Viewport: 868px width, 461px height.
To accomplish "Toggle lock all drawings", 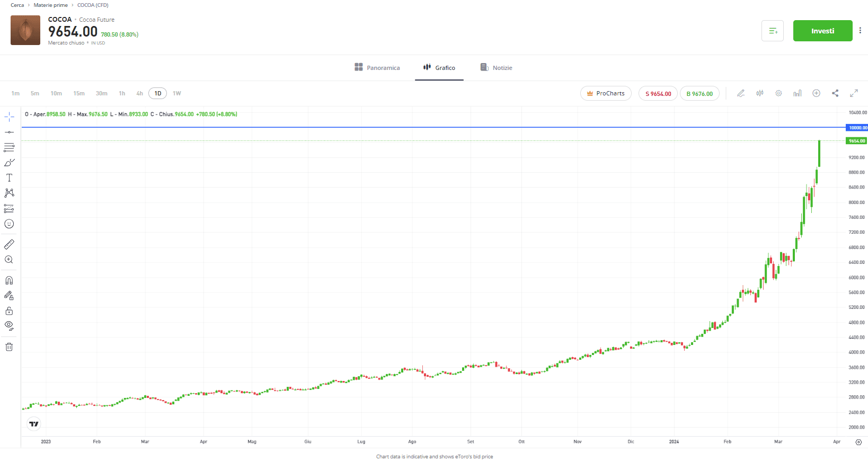I will (x=9, y=311).
